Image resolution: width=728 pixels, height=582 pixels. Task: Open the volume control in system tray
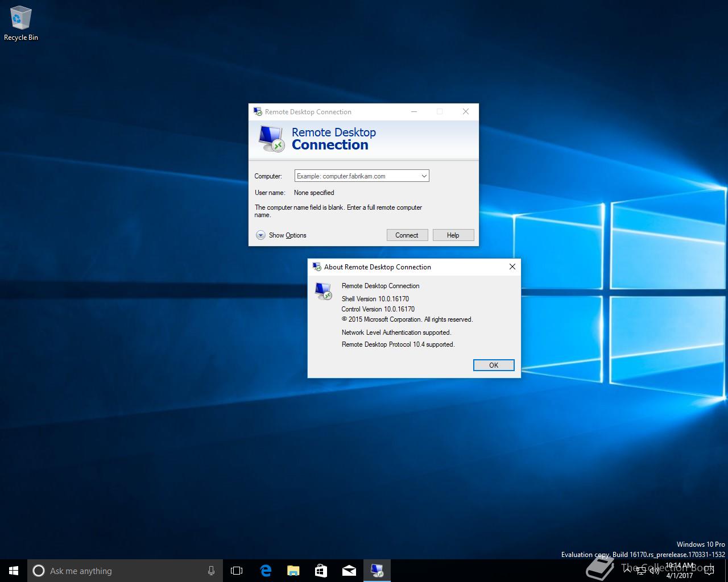pos(654,571)
